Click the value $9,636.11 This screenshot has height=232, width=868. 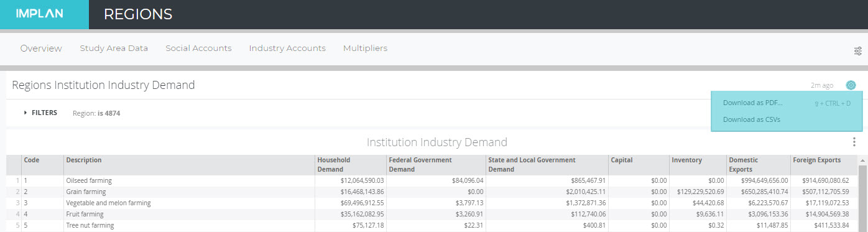(710, 214)
